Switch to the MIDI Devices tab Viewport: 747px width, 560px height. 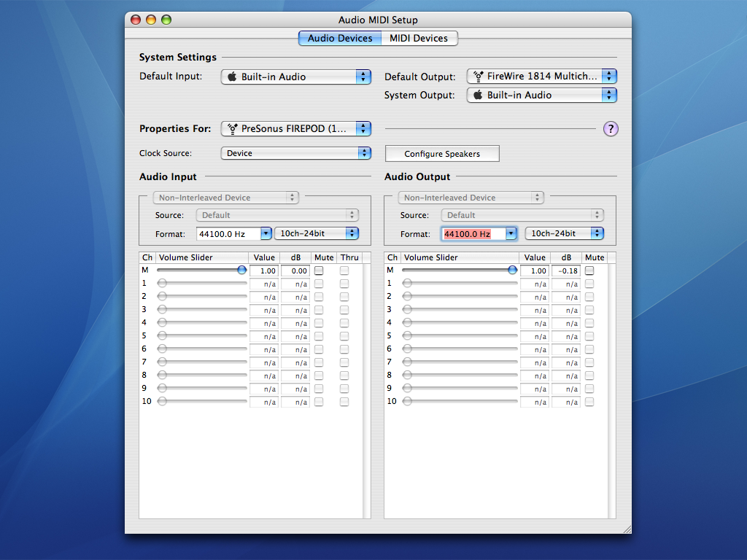[x=419, y=38]
